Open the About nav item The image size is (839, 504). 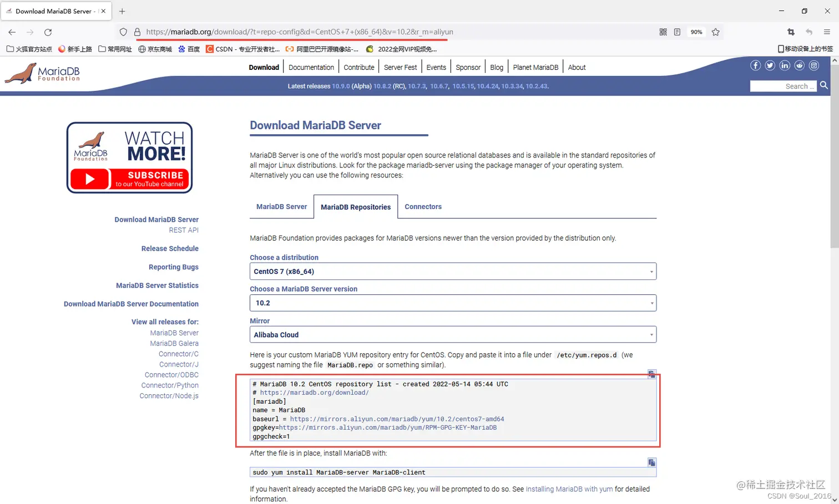pyautogui.click(x=577, y=67)
